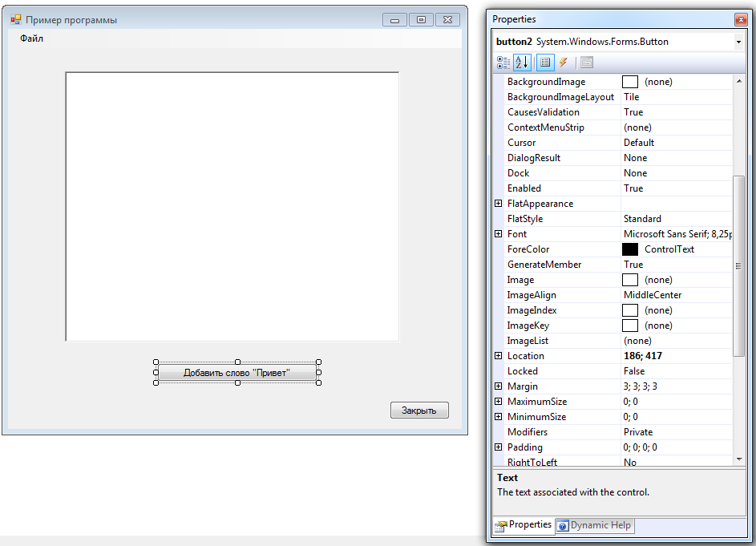Select the Margin value 3; 3; 3; 3
Viewport: 756px width, 546px height.
tap(640, 386)
